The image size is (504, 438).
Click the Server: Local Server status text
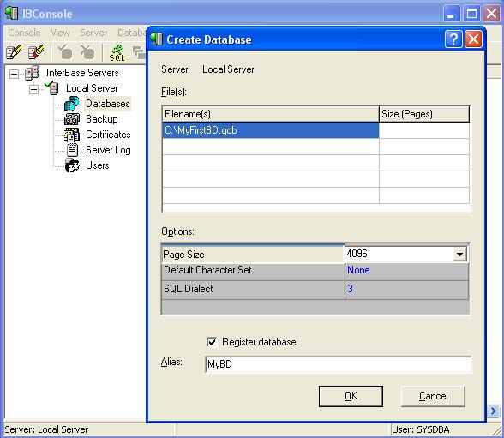point(46,429)
